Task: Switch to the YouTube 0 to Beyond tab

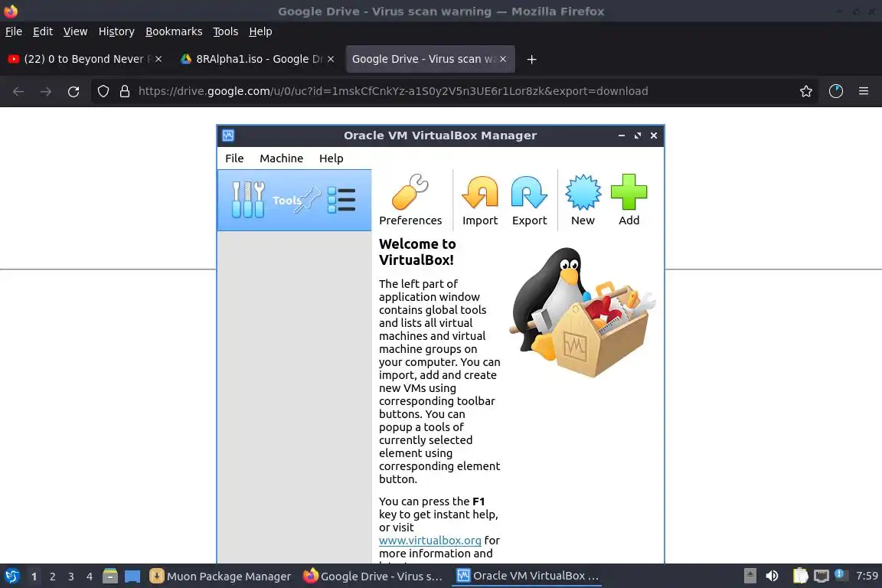Action: click(x=84, y=59)
